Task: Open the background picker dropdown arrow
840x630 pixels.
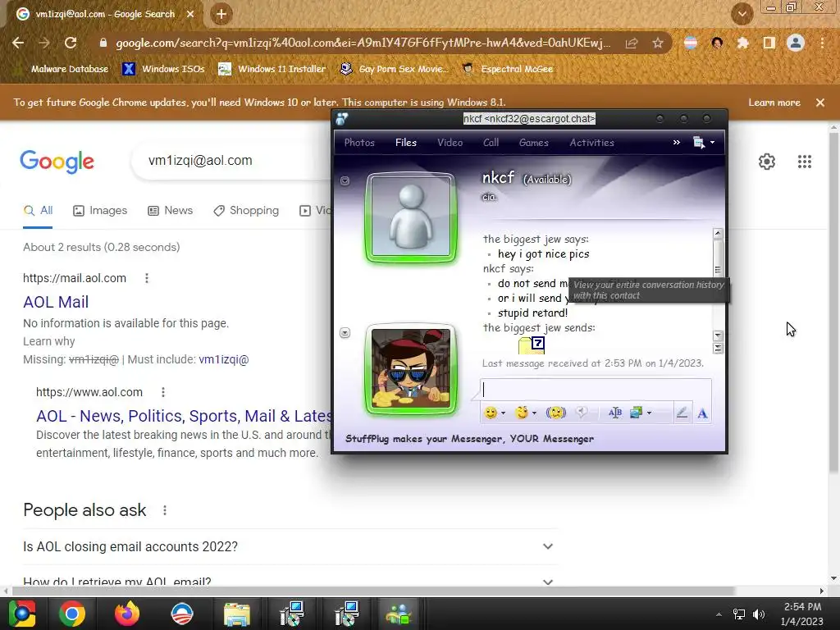Action: (x=650, y=413)
